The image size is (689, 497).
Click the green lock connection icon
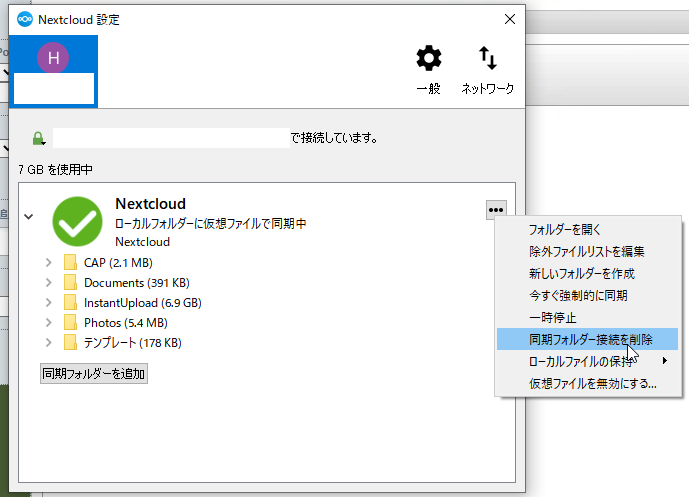coord(39,138)
